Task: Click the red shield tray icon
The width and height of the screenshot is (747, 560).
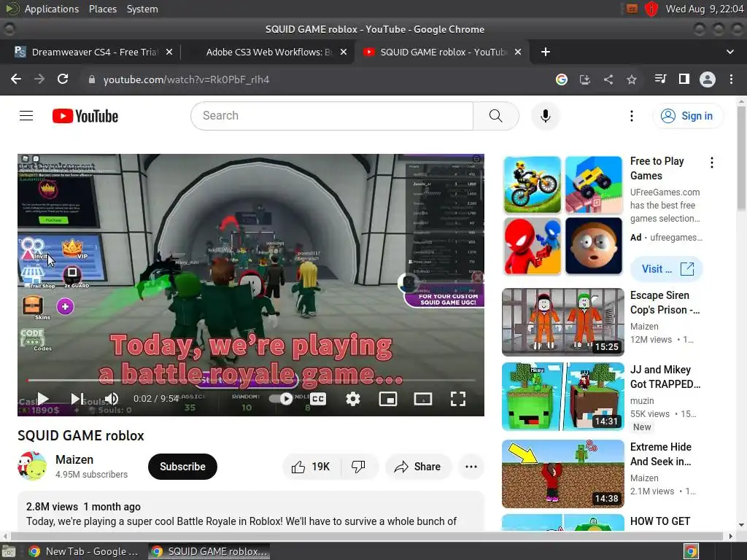Action: pyautogui.click(x=651, y=9)
